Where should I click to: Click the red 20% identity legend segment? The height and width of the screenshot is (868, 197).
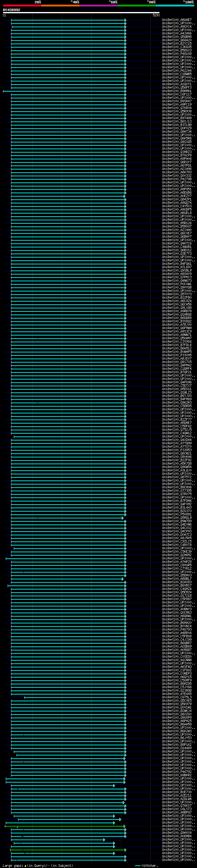pos(22,6)
